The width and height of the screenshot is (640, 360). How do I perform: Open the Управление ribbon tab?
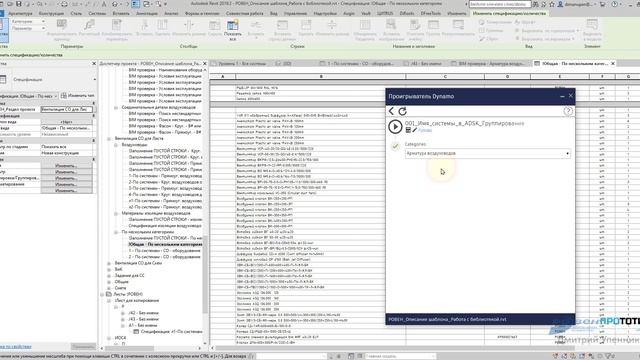(295, 13)
